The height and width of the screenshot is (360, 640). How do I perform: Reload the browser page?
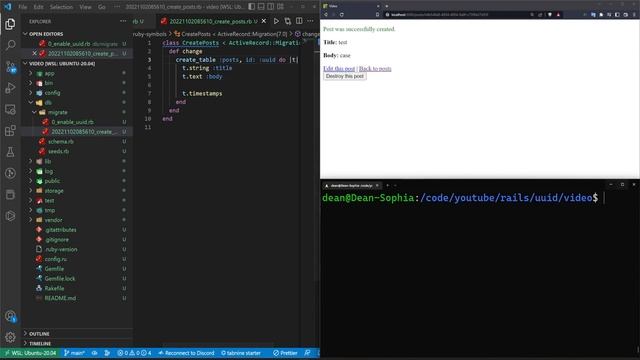(342, 15)
